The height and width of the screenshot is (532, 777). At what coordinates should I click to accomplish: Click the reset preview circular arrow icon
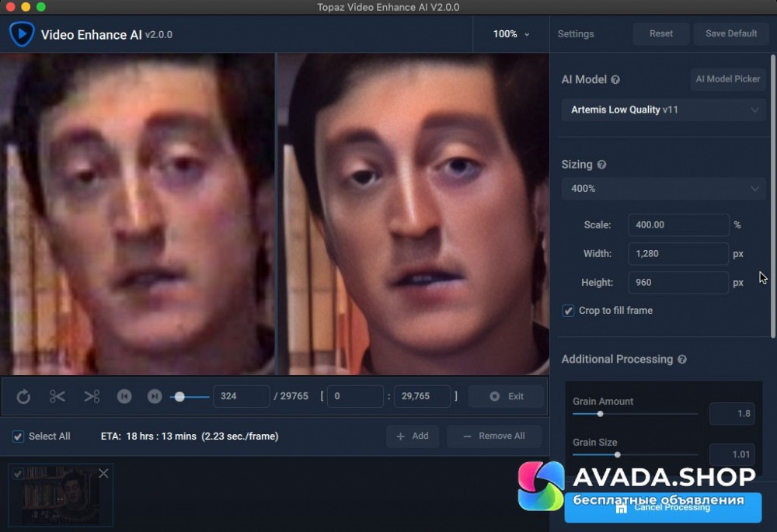23,397
